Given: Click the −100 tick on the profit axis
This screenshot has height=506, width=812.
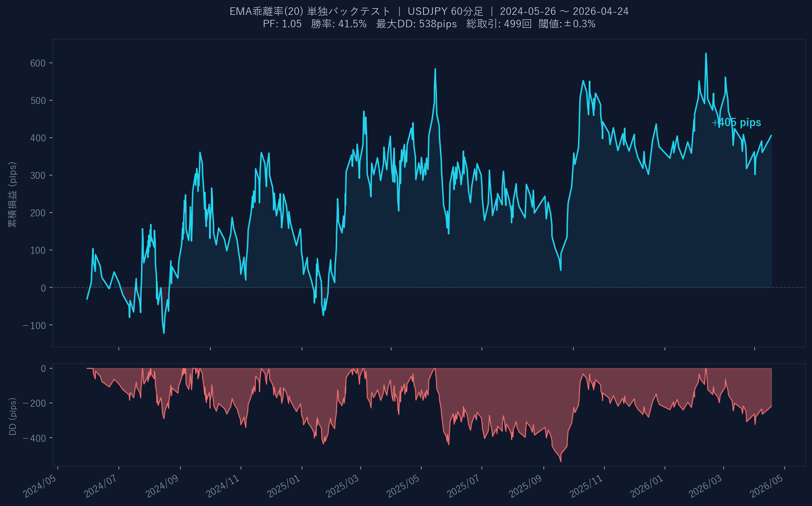Looking at the screenshot, I should pyautogui.click(x=35, y=325).
